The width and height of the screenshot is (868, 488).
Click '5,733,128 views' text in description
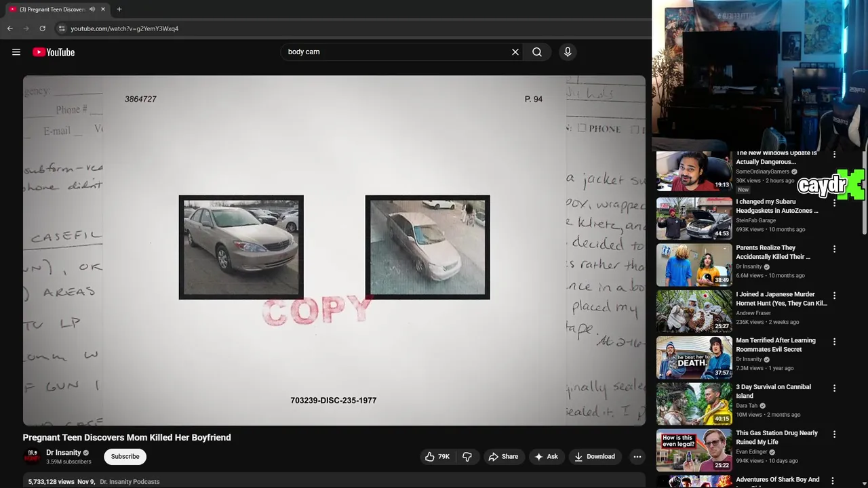[51, 482]
